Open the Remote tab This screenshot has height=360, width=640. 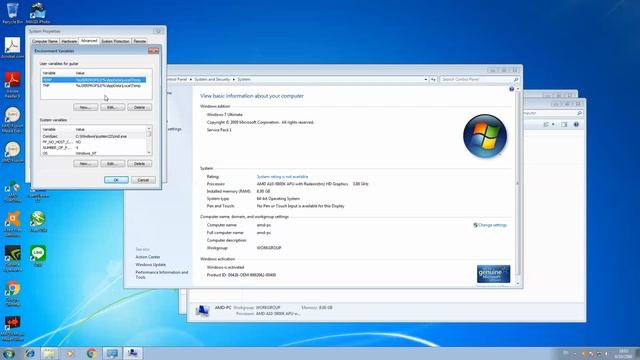140,41
